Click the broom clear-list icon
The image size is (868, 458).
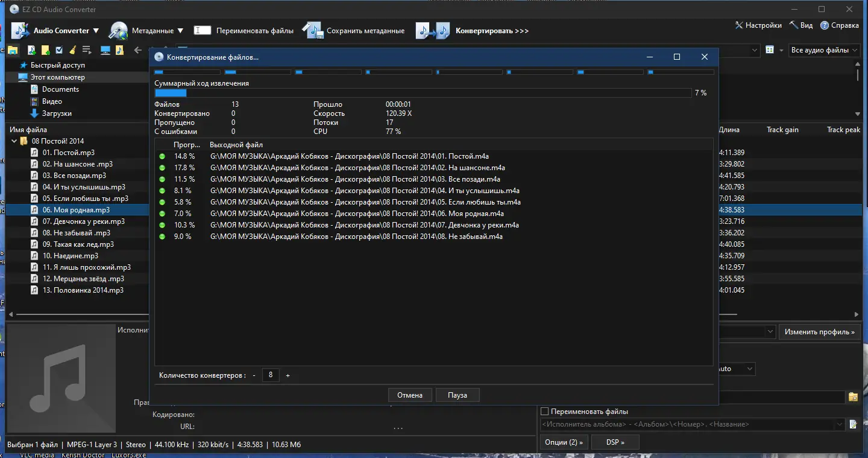tap(73, 50)
